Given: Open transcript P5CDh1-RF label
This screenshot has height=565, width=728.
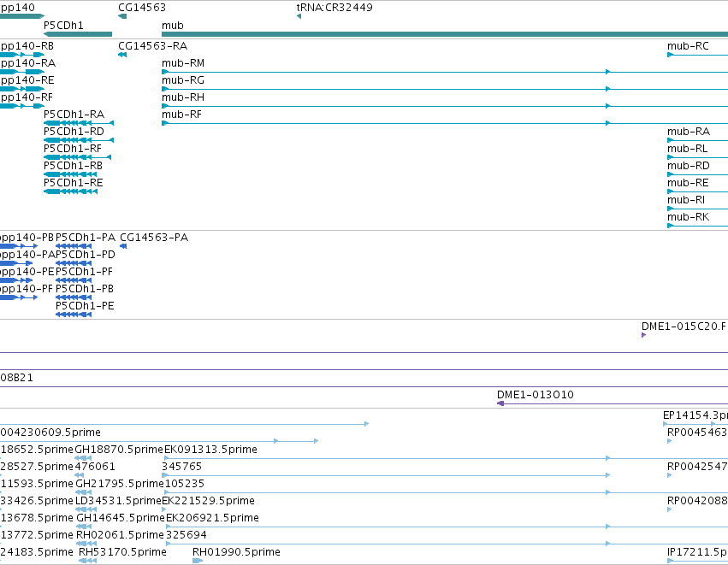Looking at the screenshot, I should [x=73, y=149].
